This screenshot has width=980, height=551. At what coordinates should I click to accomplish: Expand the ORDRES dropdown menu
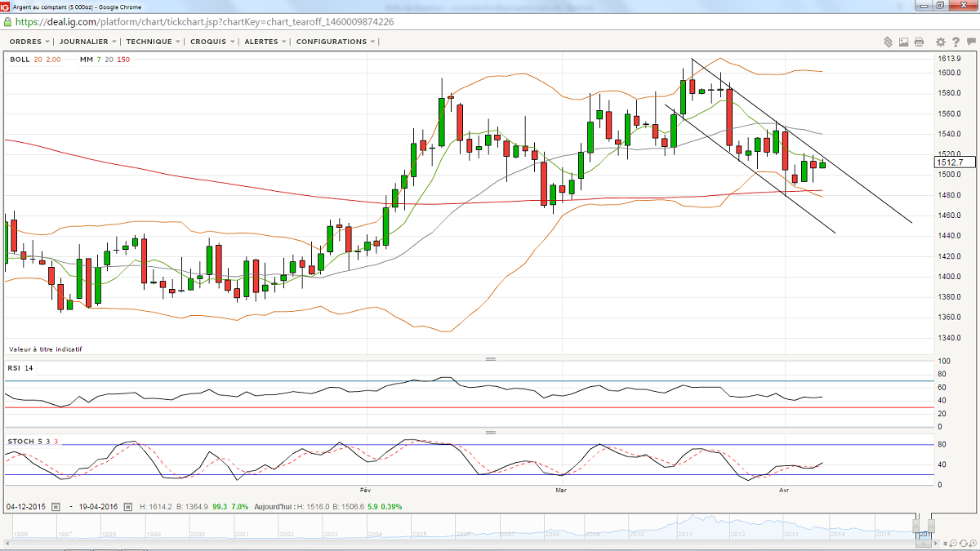point(29,42)
